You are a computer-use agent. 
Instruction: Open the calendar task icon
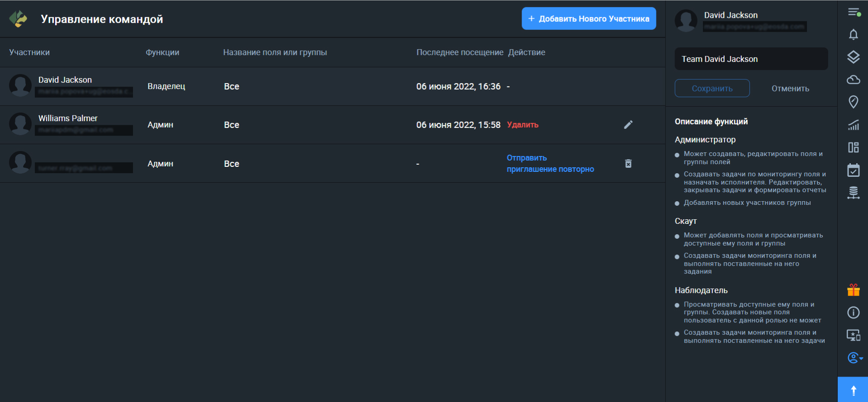point(853,170)
